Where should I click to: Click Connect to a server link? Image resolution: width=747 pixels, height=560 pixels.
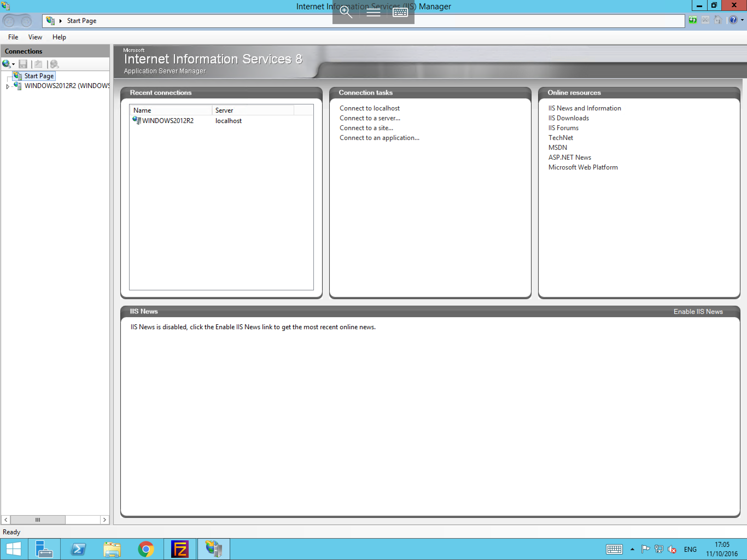click(370, 118)
